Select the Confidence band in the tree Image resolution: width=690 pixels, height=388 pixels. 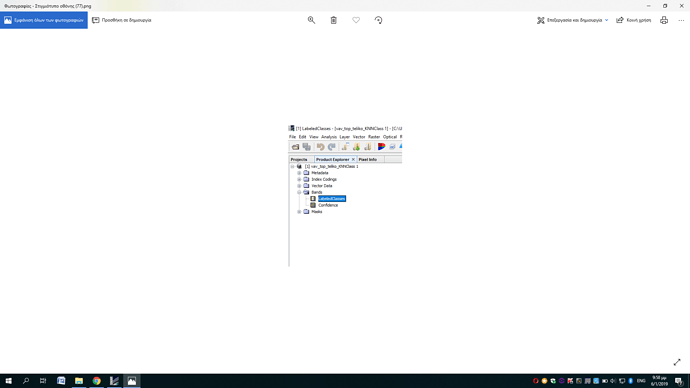[328, 205]
